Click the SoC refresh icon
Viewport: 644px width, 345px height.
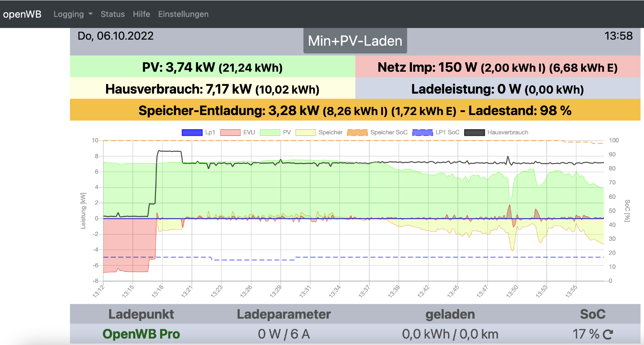(608, 335)
